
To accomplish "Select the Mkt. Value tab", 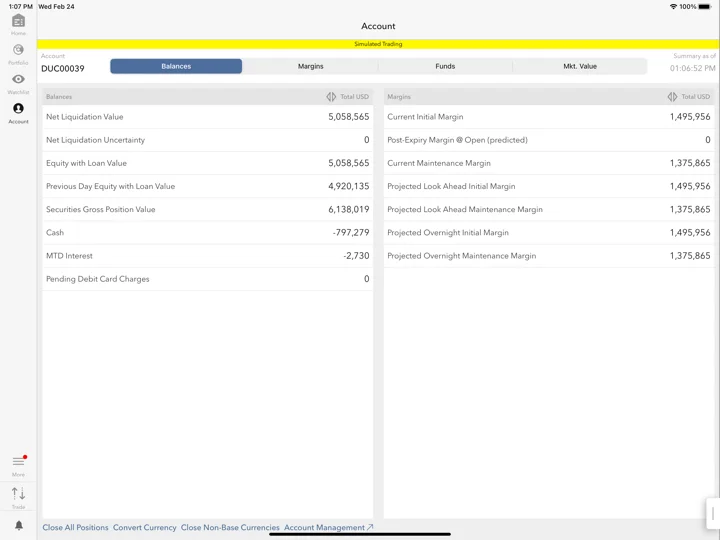I will pyautogui.click(x=580, y=66).
